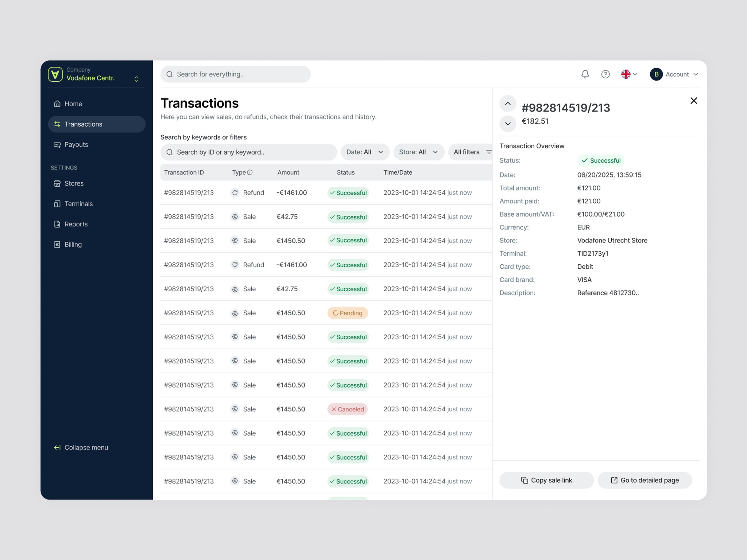Open the Reports sidebar item
The width and height of the screenshot is (747, 560).
[76, 224]
